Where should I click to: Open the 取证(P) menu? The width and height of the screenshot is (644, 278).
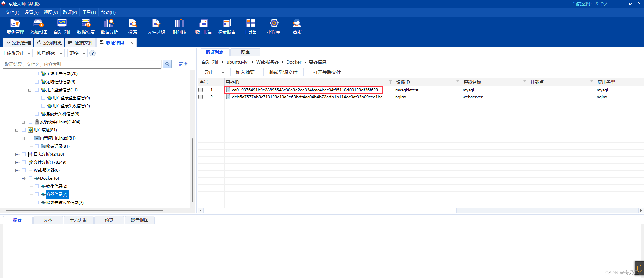(x=70, y=12)
